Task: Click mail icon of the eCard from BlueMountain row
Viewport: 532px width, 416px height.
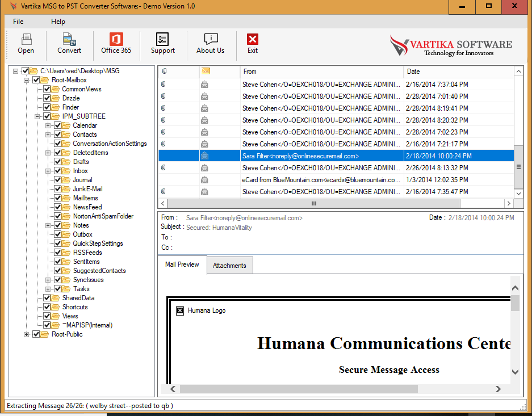Action: (x=204, y=180)
